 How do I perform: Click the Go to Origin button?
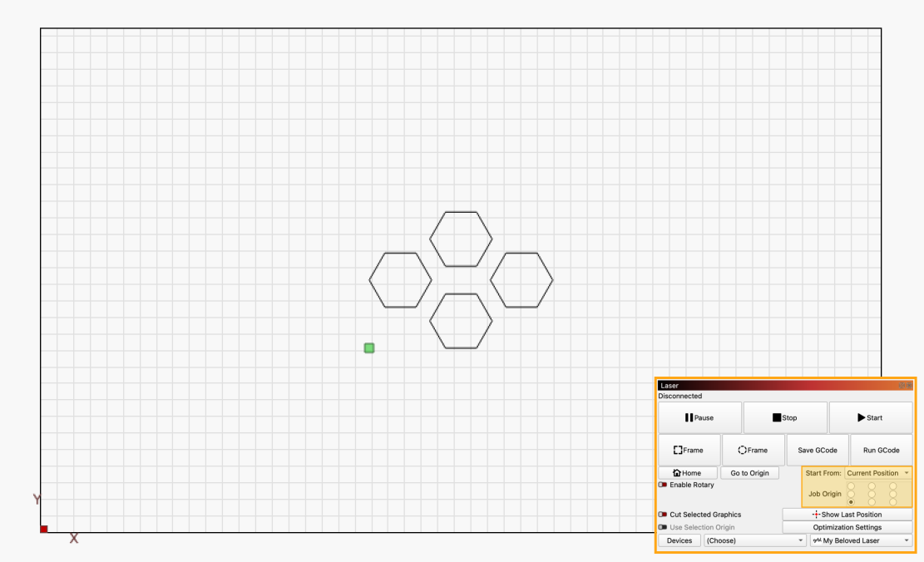pyautogui.click(x=749, y=473)
